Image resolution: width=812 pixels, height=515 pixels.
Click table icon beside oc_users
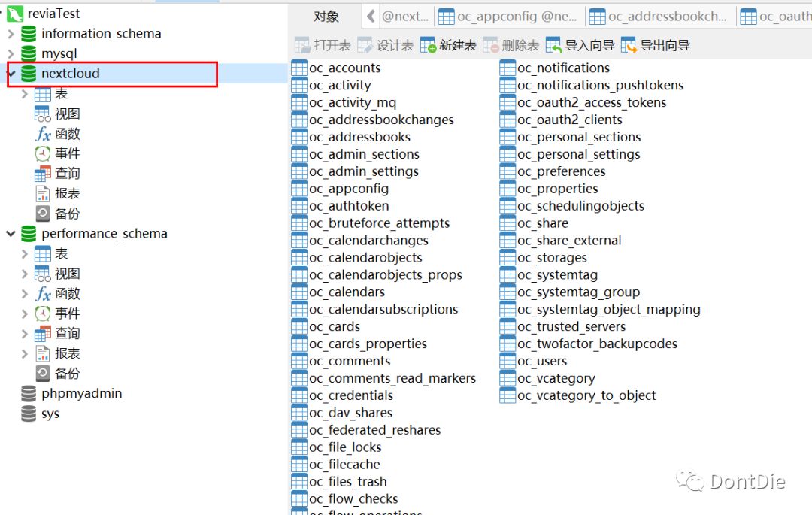[507, 361]
